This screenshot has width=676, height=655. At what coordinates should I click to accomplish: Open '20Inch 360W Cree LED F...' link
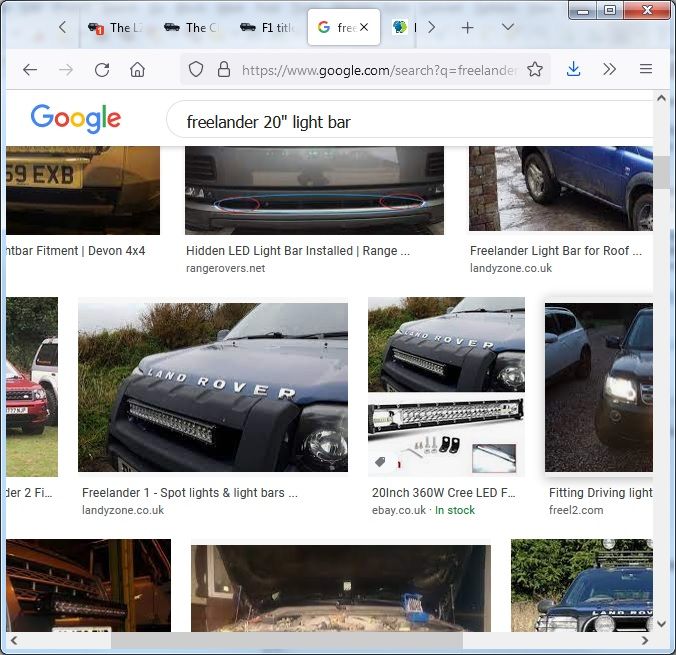pyautogui.click(x=444, y=492)
